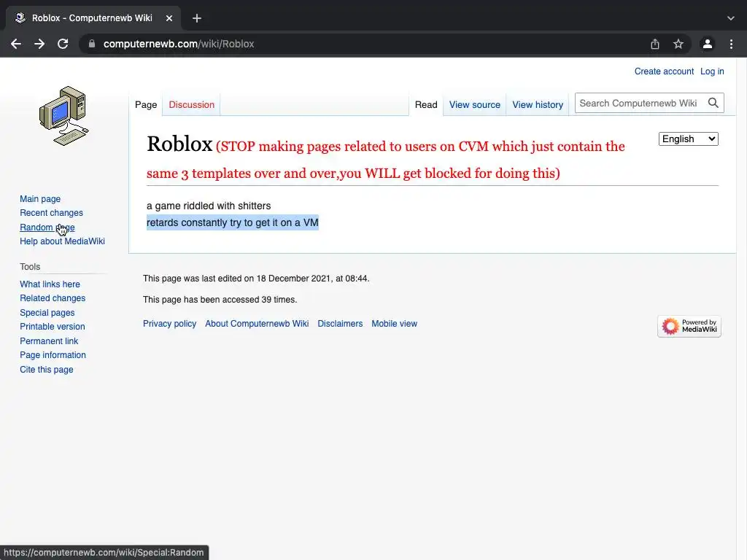Open Special pages link
Screen dimensions: 747x560
point(47,313)
